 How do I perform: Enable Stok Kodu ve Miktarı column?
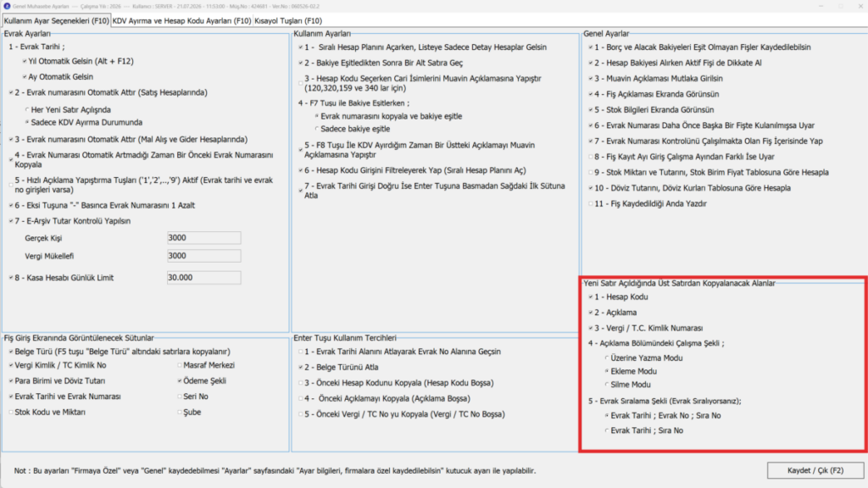pos(11,413)
